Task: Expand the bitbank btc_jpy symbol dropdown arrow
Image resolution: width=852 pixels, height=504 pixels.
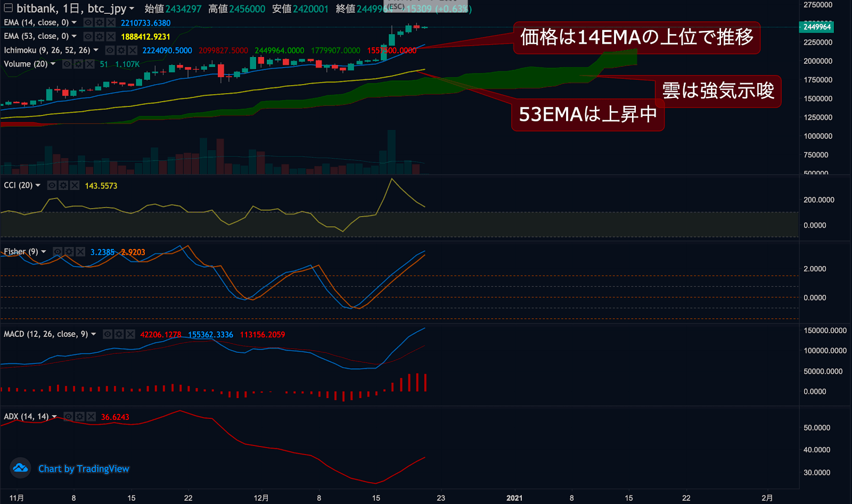Action: tap(132, 9)
